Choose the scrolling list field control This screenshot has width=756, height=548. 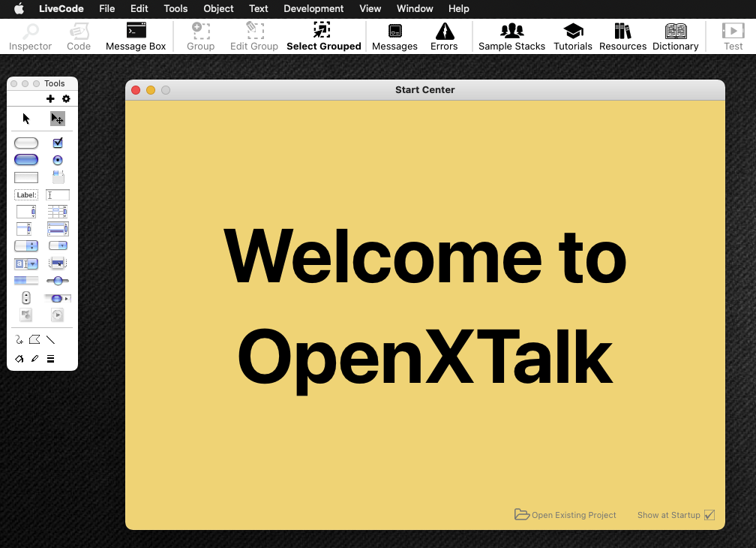coord(24,229)
